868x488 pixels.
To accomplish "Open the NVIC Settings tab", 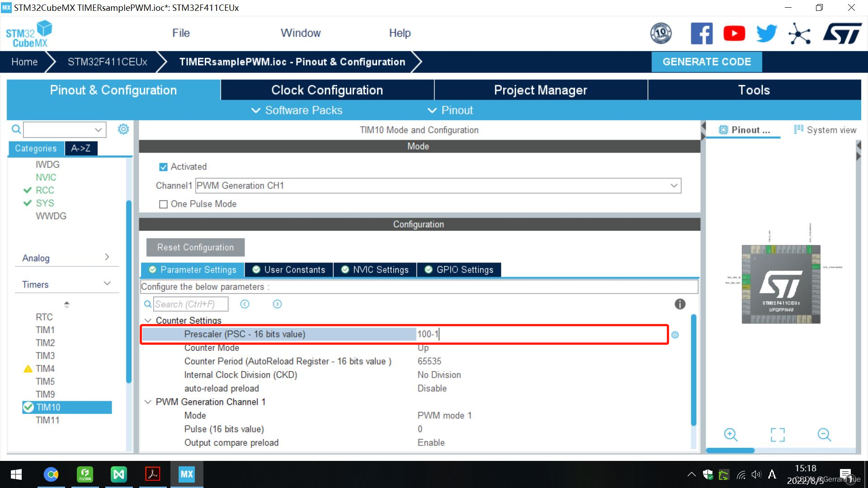I will coord(375,270).
